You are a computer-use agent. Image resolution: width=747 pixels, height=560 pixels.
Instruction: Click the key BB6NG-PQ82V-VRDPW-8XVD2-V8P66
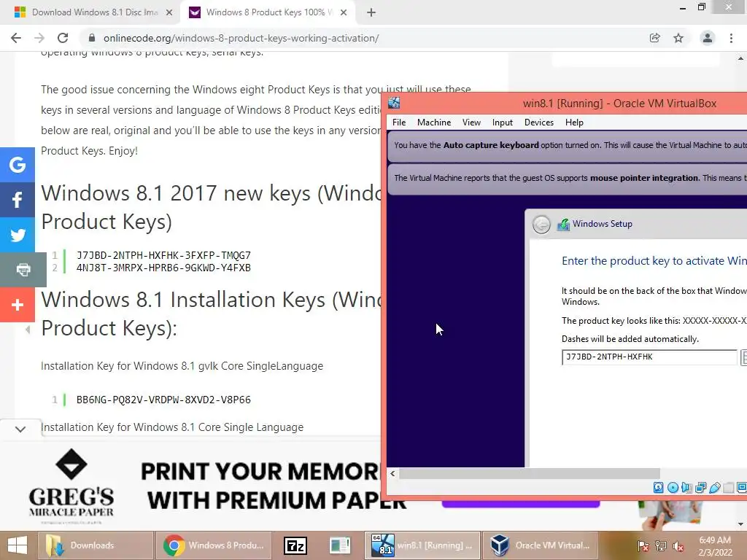click(x=163, y=400)
